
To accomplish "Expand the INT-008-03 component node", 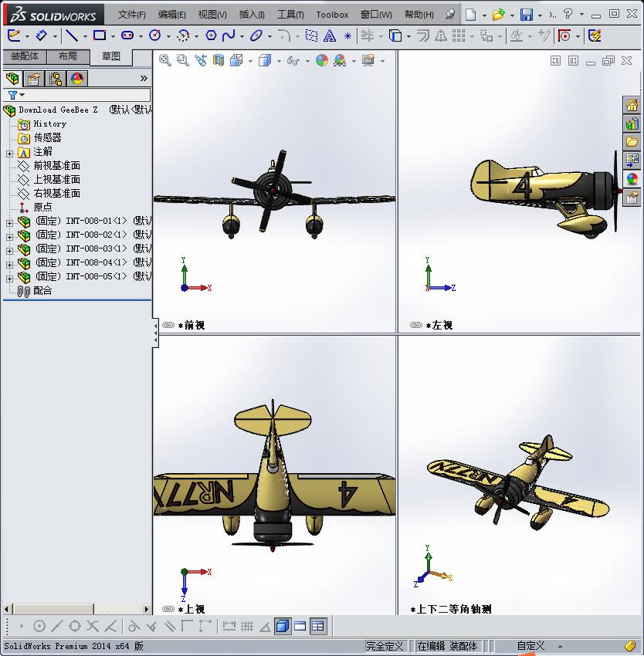I will (9, 251).
